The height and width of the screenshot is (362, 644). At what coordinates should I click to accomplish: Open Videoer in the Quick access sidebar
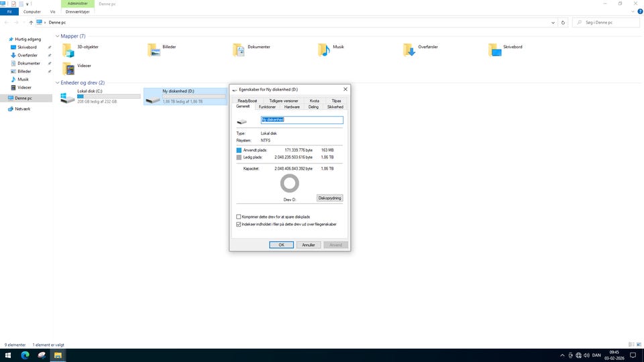point(24,87)
